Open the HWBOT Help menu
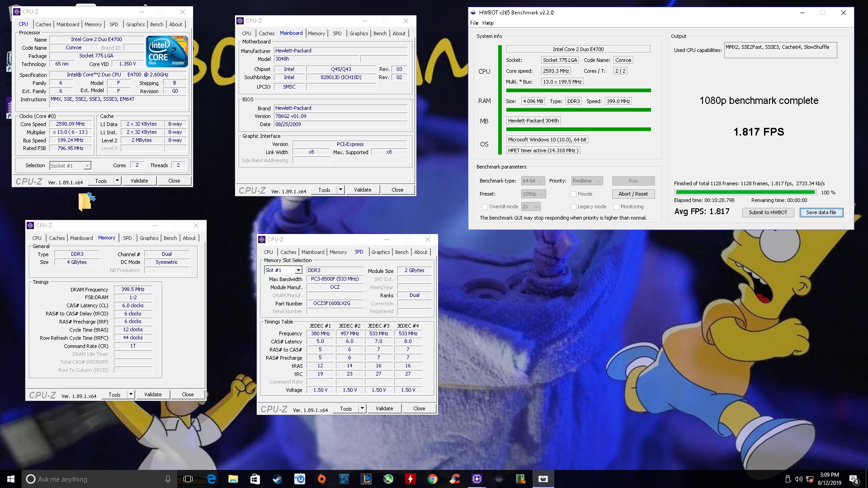 point(488,23)
